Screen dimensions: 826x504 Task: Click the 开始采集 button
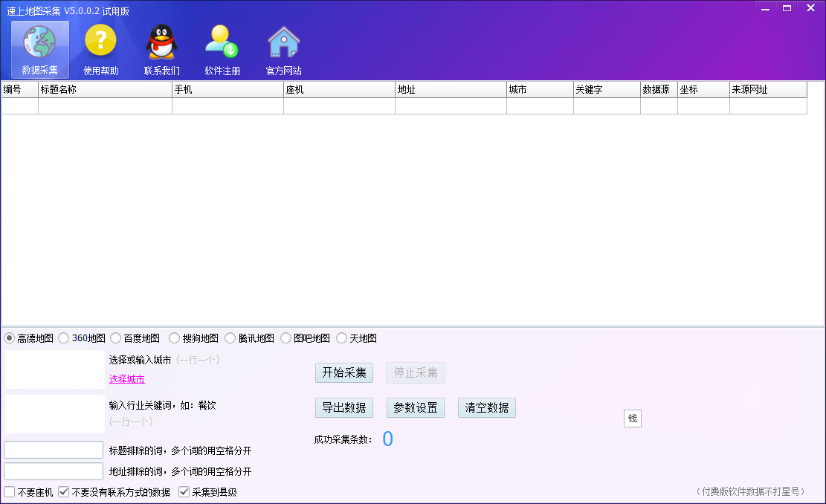344,373
